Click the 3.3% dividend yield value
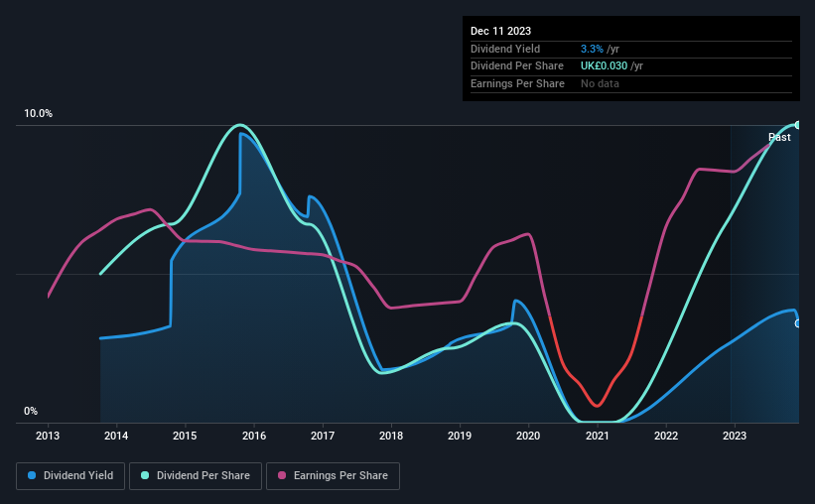The image size is (815, 504). tap(592, 49)
